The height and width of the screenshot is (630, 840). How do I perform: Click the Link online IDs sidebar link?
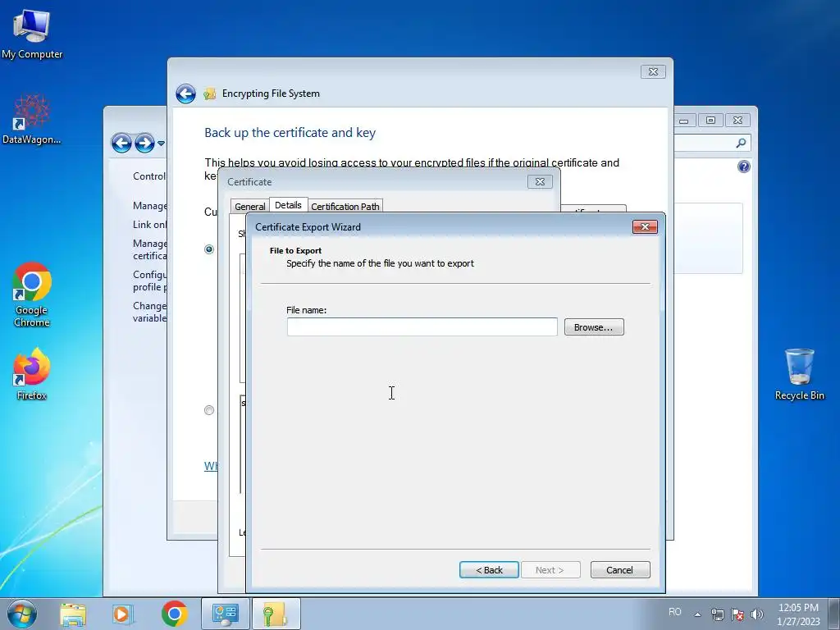(149, 225)
